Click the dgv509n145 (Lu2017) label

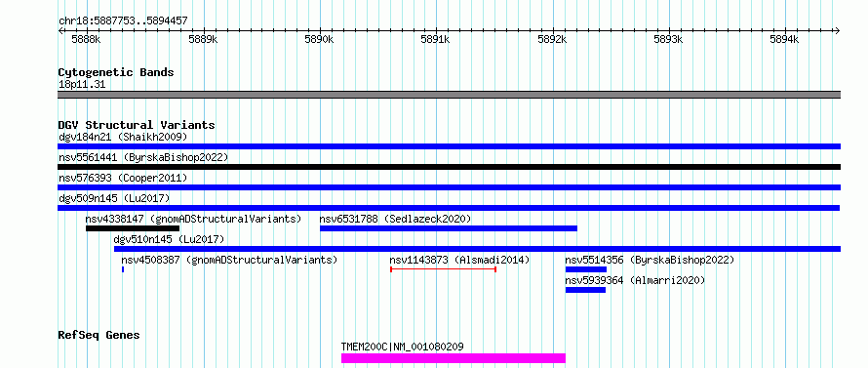coord(114,198)
